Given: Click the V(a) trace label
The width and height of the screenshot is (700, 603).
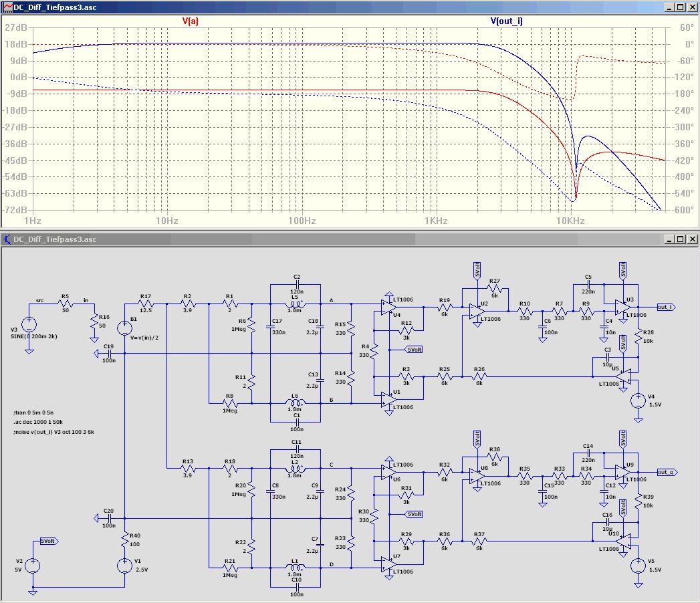Looking at the screenshot, I should pyautogui.click(x=191, y=21).
